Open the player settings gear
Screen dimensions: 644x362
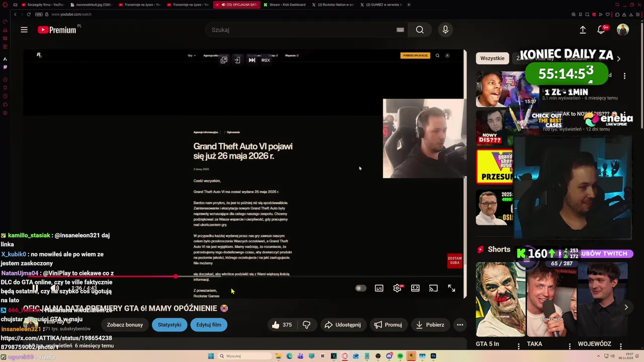coord(397,288)
